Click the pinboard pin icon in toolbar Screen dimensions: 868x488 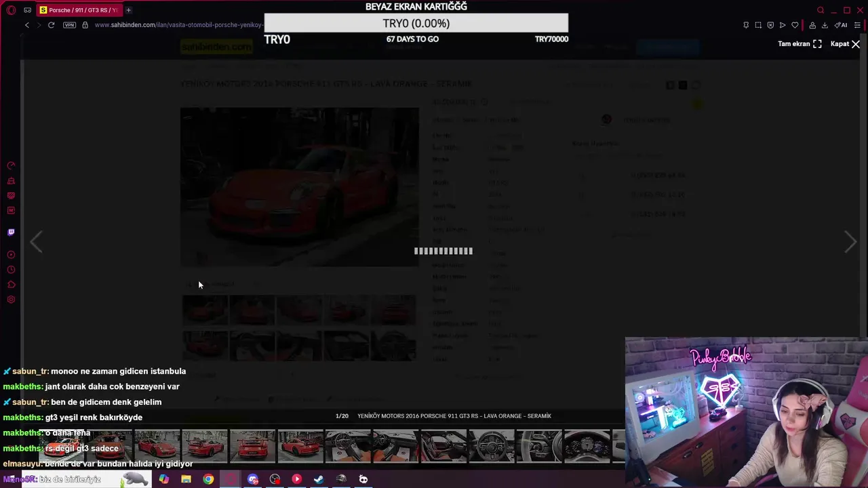pos(746,25)
